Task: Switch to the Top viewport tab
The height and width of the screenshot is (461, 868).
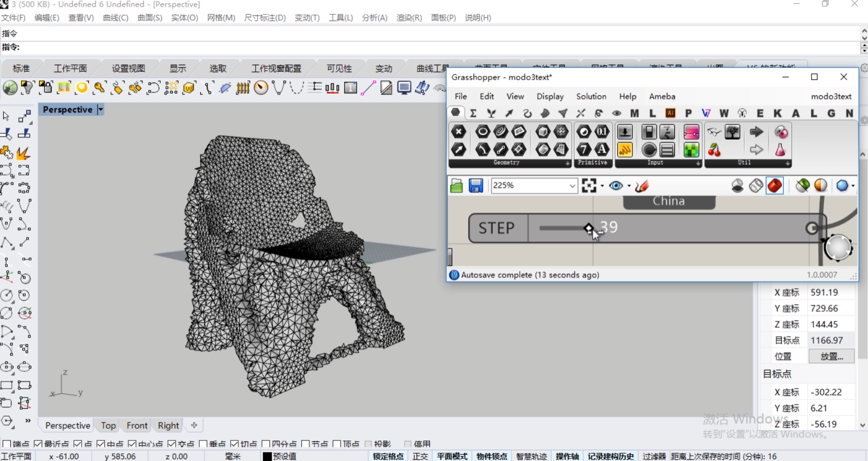Action: pyautogui.click(x=108, y=426)
